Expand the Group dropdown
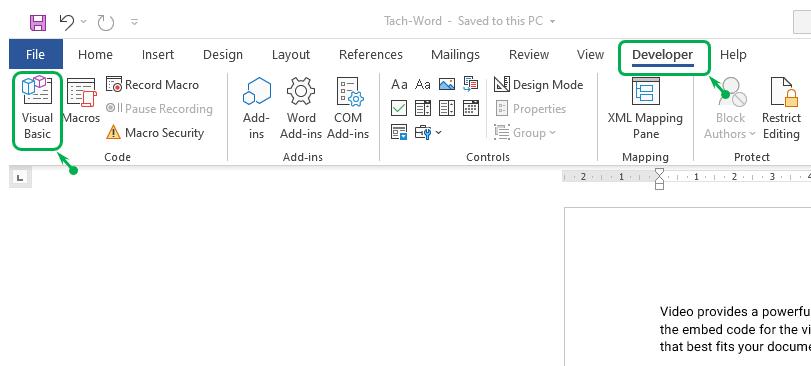This screenshot has height=366, width=811. click(525, 133)
